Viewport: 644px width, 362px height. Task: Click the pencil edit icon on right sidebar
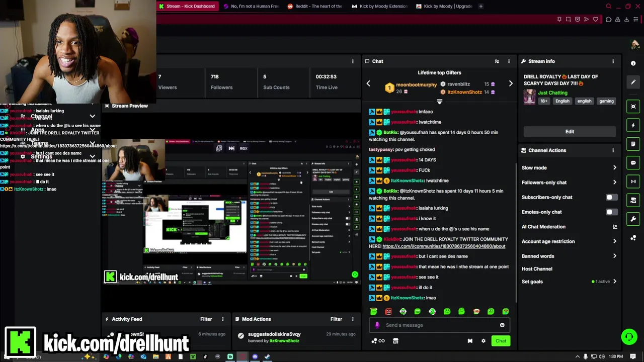click(x=633, y=82)
